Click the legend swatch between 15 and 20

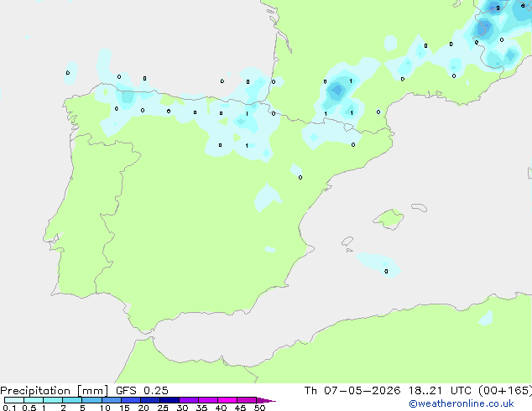pyautogui.click(x=131, y=400)
